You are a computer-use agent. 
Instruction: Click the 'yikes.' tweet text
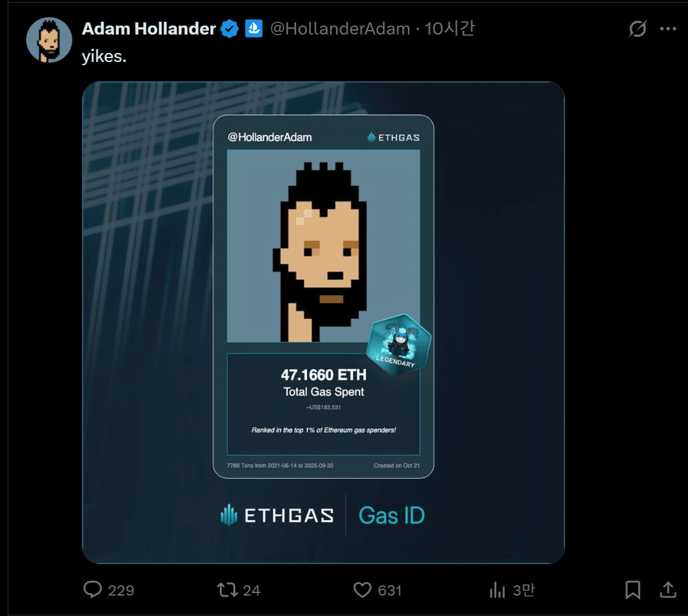[x=104, y=56]
